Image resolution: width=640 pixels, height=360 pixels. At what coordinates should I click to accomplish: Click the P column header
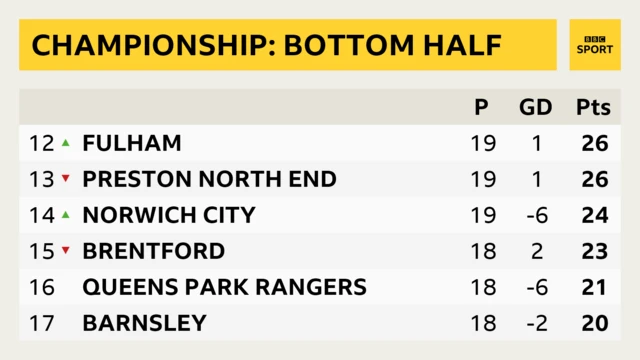point(481,107)
